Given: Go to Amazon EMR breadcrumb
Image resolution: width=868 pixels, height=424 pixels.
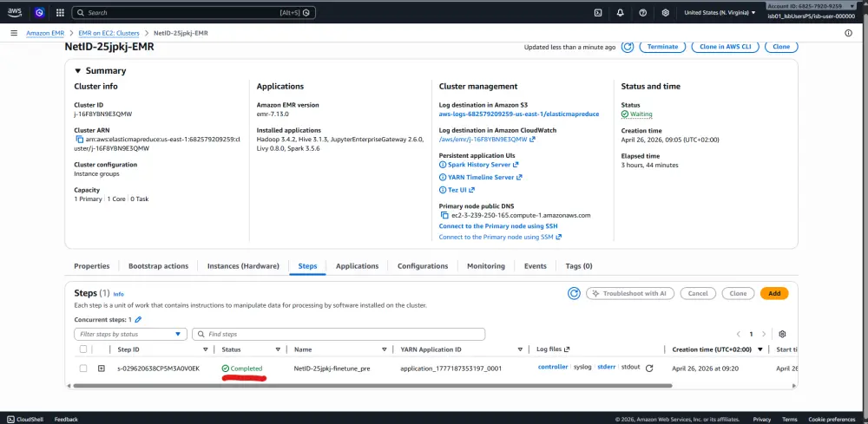Looking at the screenshot, I should point(45,33).
